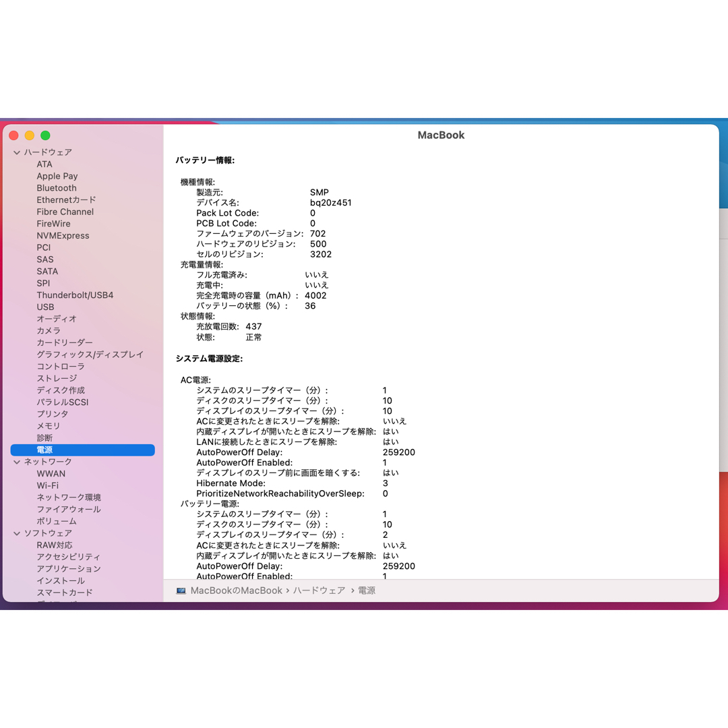The width and height of the screenshot is (728, 728).
Task: Select カメラ in the sidebar
Action: click(x=49, y=330)
